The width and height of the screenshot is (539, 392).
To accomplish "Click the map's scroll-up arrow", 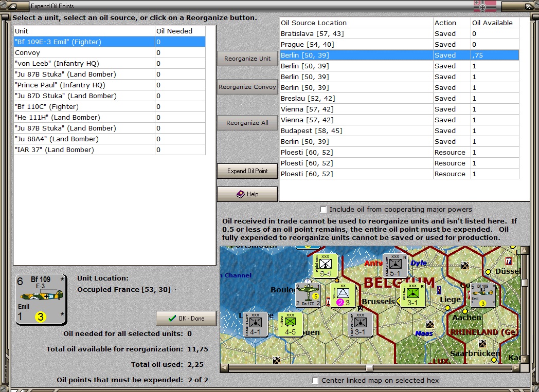I will (x=525, y=250).
